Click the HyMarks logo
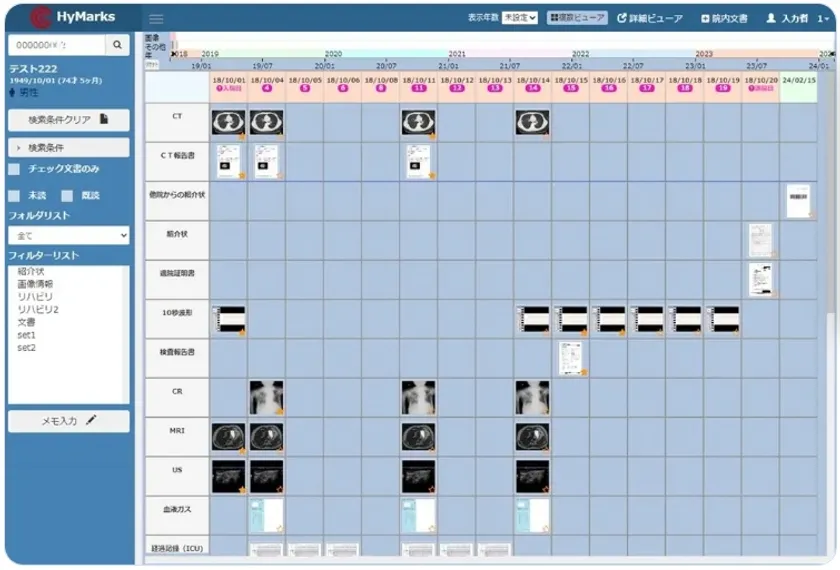Image resolution: width=840 pixels, height=570 pixels. coord(72,17)
